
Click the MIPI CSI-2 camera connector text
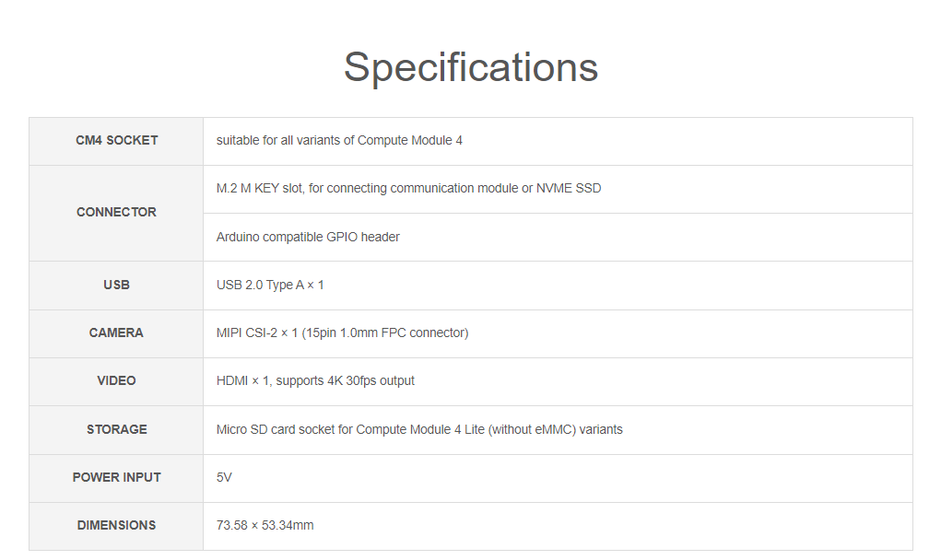point(342,332)
